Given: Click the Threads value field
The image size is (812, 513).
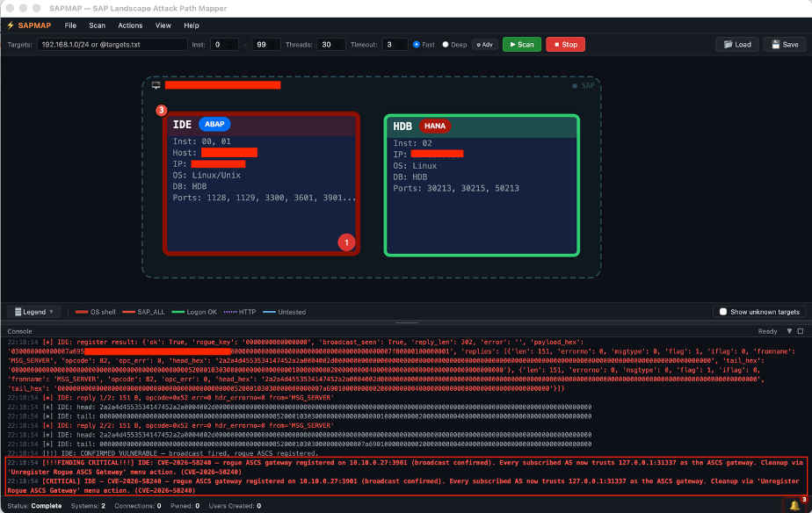Looking at the screenshot, I should click(331, 45).
